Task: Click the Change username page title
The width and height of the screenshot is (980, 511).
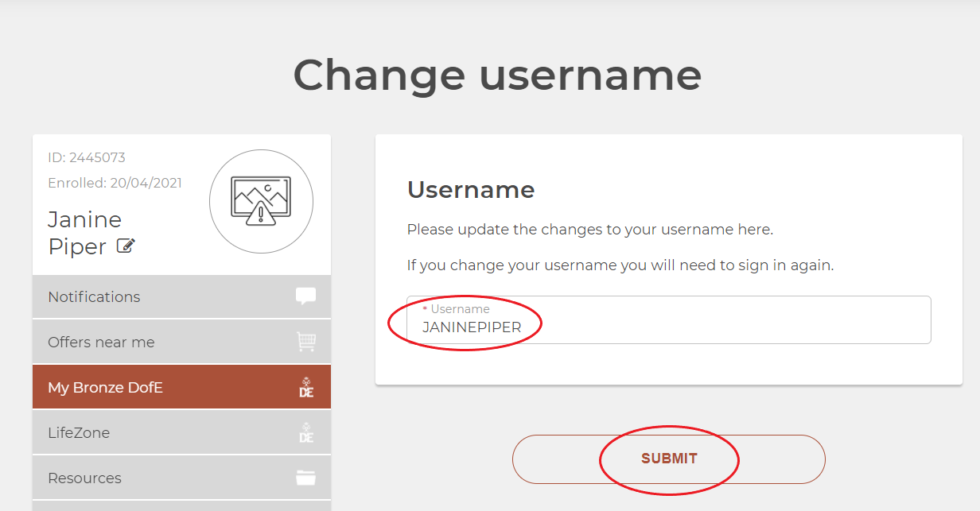Action: (x=497, y=75)
